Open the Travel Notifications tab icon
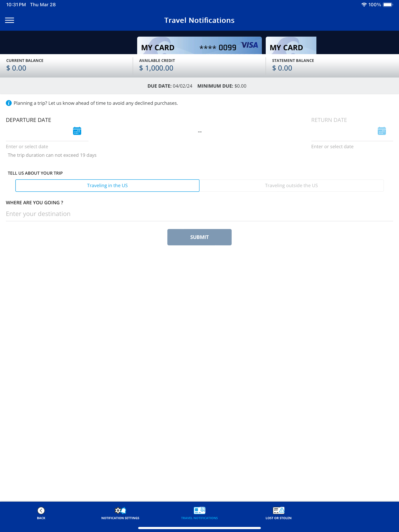The width and height of the screenshot is (399, 532). tap(199, 510)
